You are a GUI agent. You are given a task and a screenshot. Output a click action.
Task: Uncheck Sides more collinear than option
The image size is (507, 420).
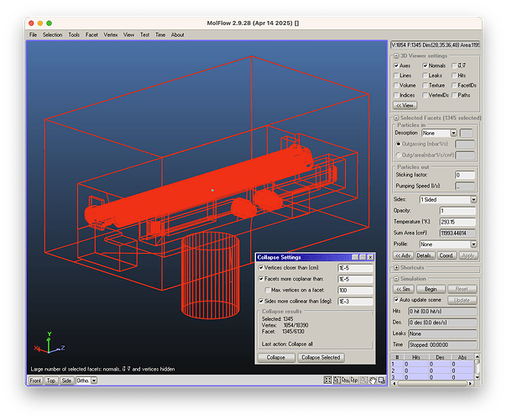tap(261, 301)
